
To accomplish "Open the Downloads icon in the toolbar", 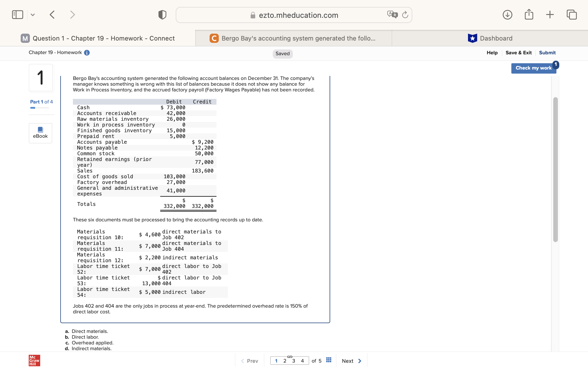I will click(507, 14).
